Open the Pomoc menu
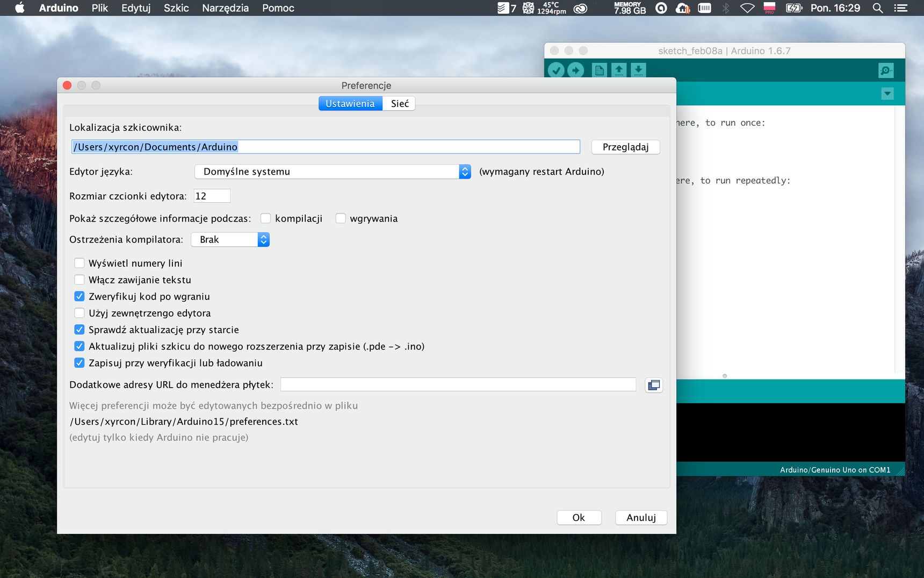The image size is (924, 578). pos(278,8)
